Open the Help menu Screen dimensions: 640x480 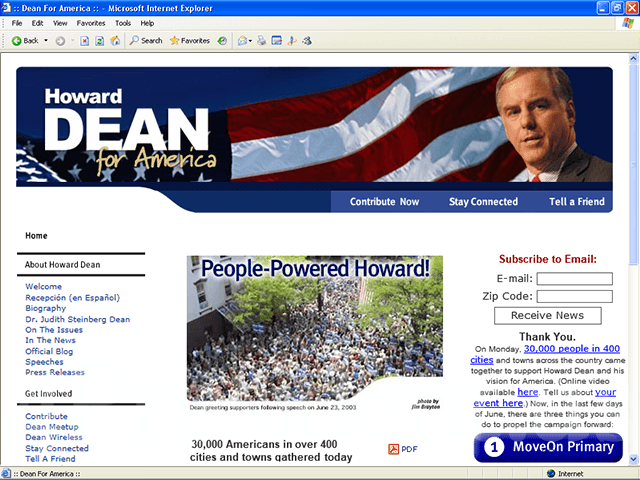coord(147,23)
